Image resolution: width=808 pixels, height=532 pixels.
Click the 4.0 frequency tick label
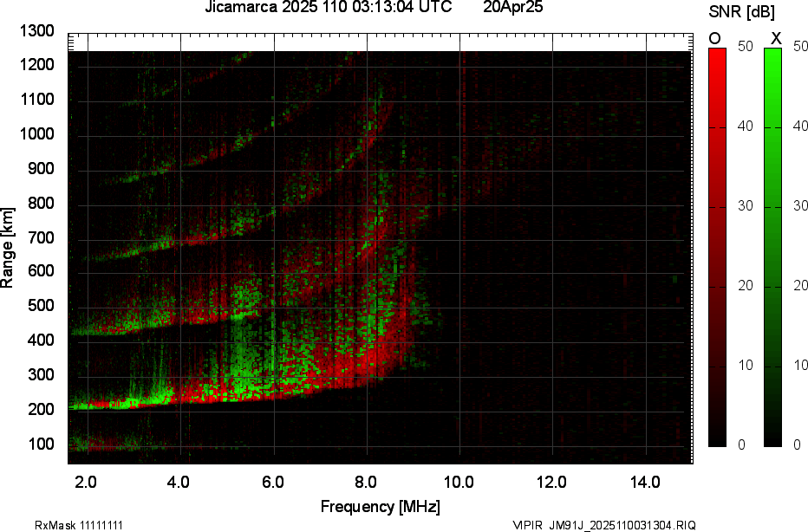(x=179, y=483)
